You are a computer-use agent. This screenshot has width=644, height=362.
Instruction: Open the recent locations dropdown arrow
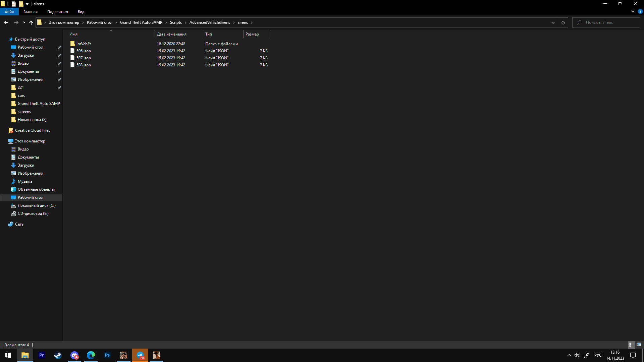(24, 22)
